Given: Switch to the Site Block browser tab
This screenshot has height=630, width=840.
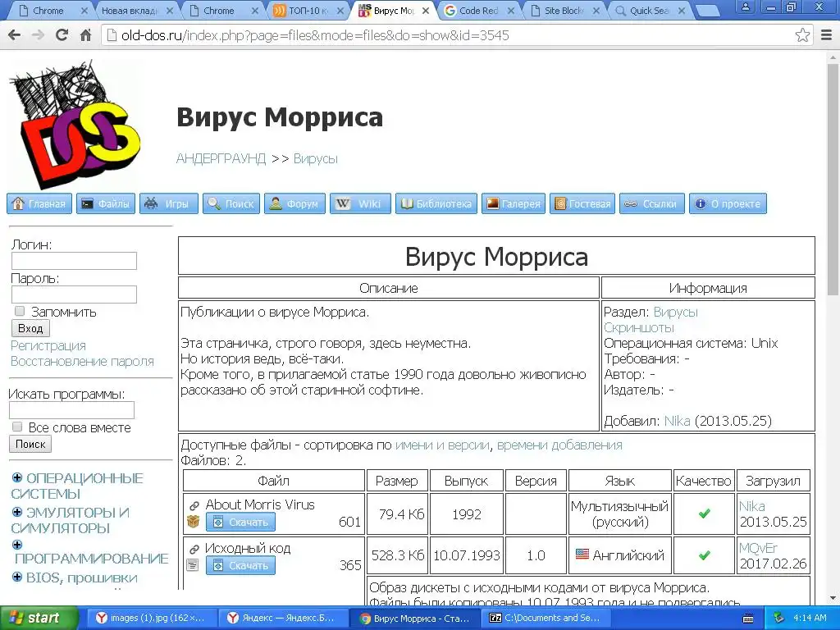Looking at the screenshot, I should tap(564, 11).
